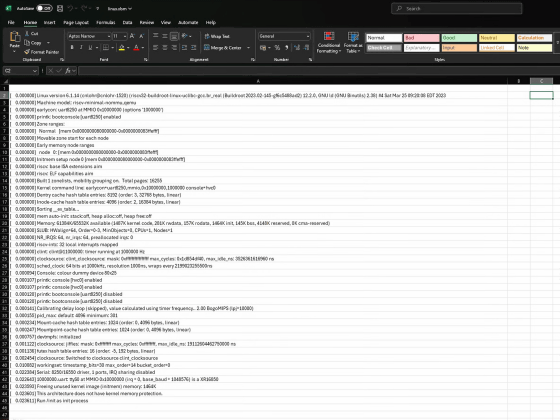Viewport: 560px width, 420px height.
Task: Click the Middle Align icon
Action: click(165, 36)
